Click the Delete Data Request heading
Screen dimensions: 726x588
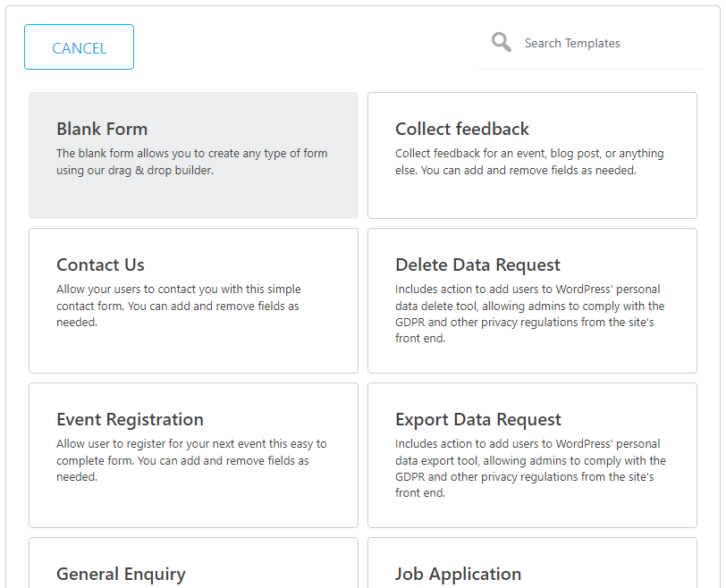coord(477,265)
